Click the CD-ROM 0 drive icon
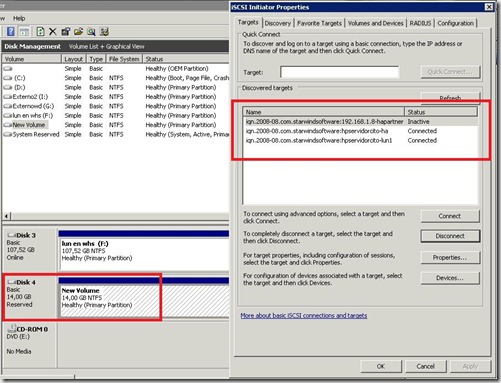Screen dimensions: 501x383 click(12, 329)
